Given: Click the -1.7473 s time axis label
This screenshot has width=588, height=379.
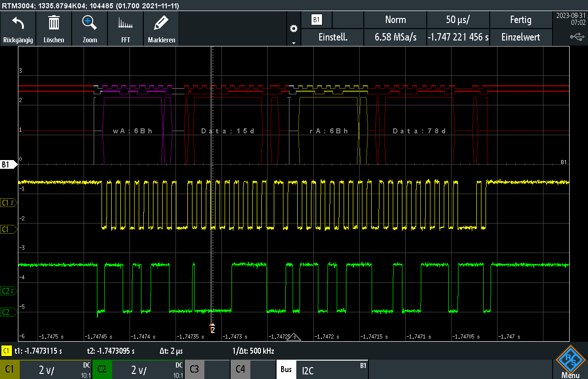Looking at the screenshot, I should coord(234,337).
